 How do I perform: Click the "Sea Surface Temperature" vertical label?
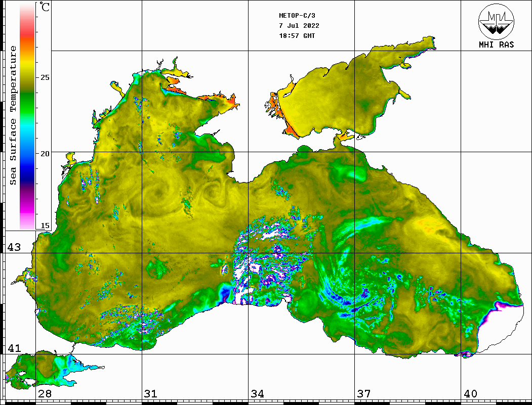pos(13,115)
